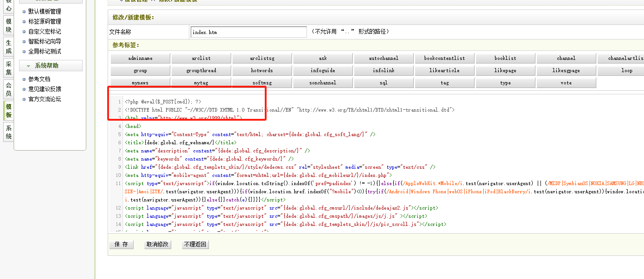Click the <head> line in the code editor
This screenshot has height=279, width=644.
(x=133, y=126)
